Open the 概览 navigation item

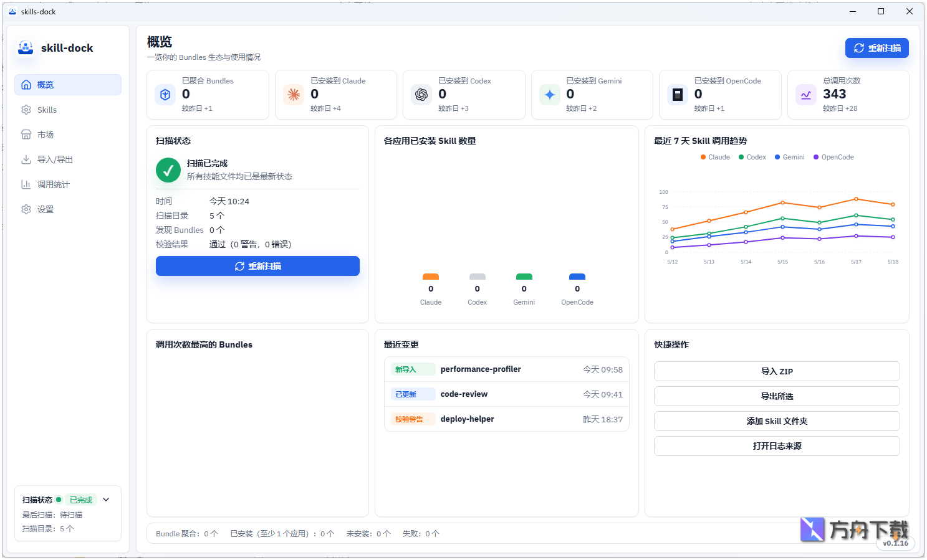pos(68,85)
